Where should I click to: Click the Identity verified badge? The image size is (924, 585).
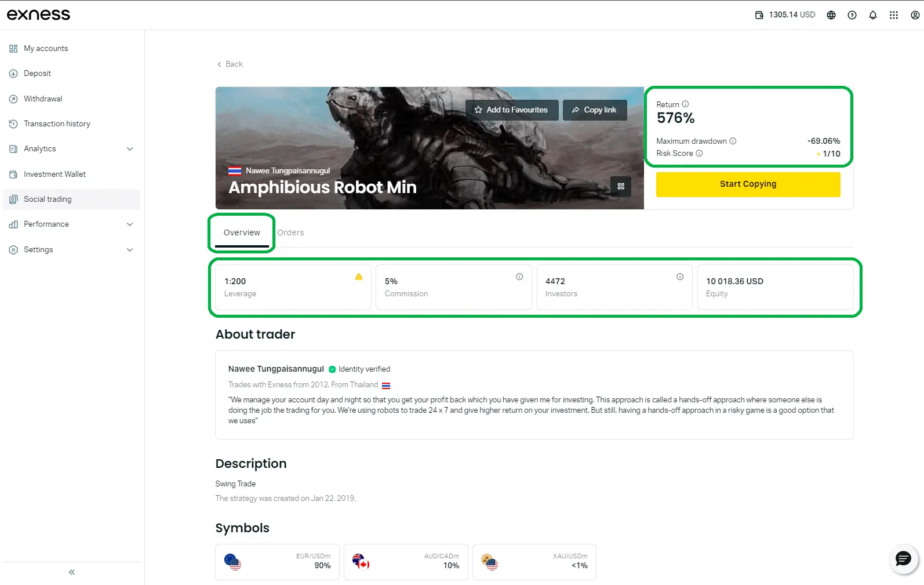click(x=359, y=369)
